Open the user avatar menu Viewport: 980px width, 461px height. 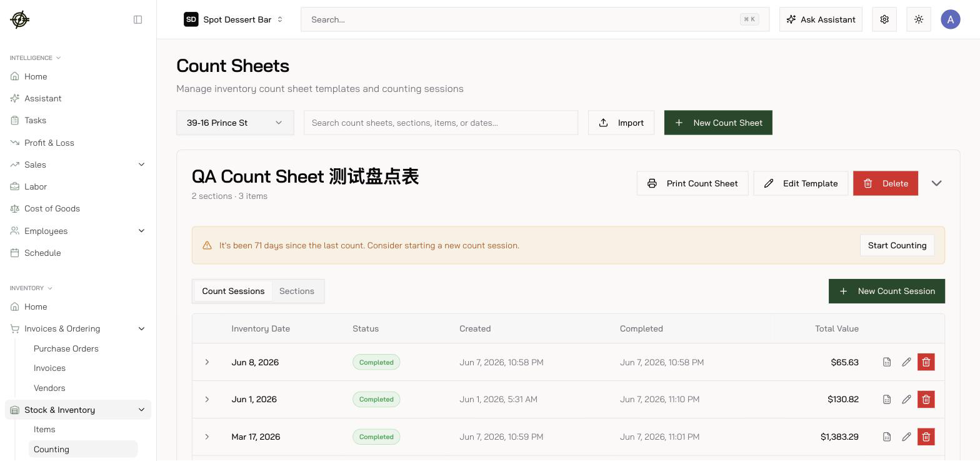(x=951, y=19)
